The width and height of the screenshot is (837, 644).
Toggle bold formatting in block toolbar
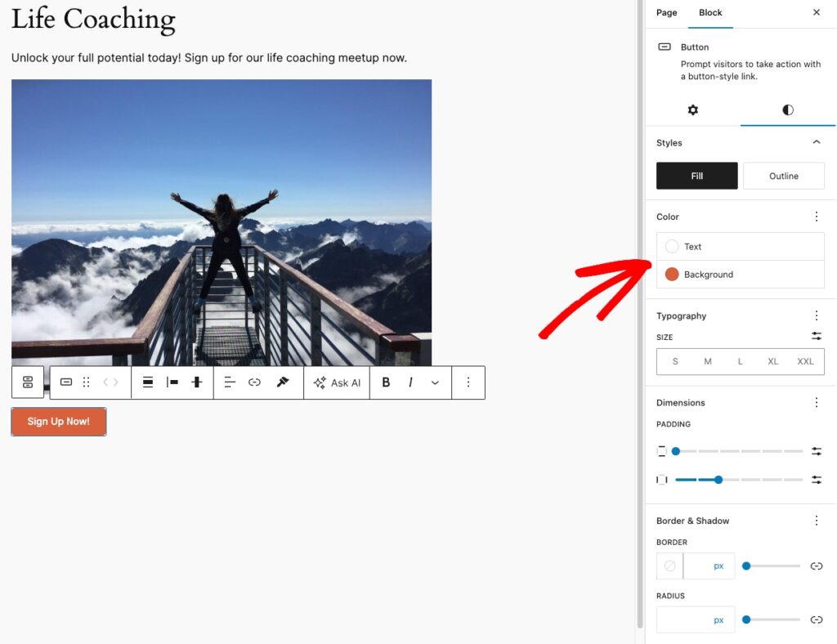coord(386,382)
